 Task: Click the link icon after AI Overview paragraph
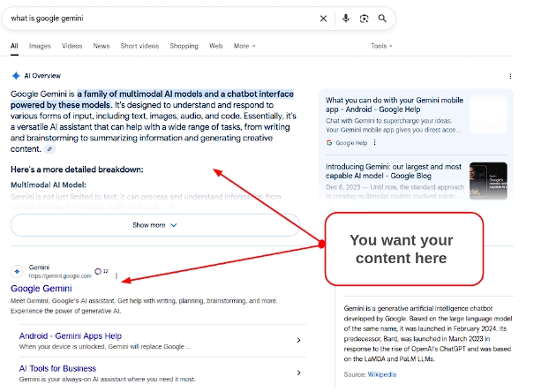tap(49, 149)
